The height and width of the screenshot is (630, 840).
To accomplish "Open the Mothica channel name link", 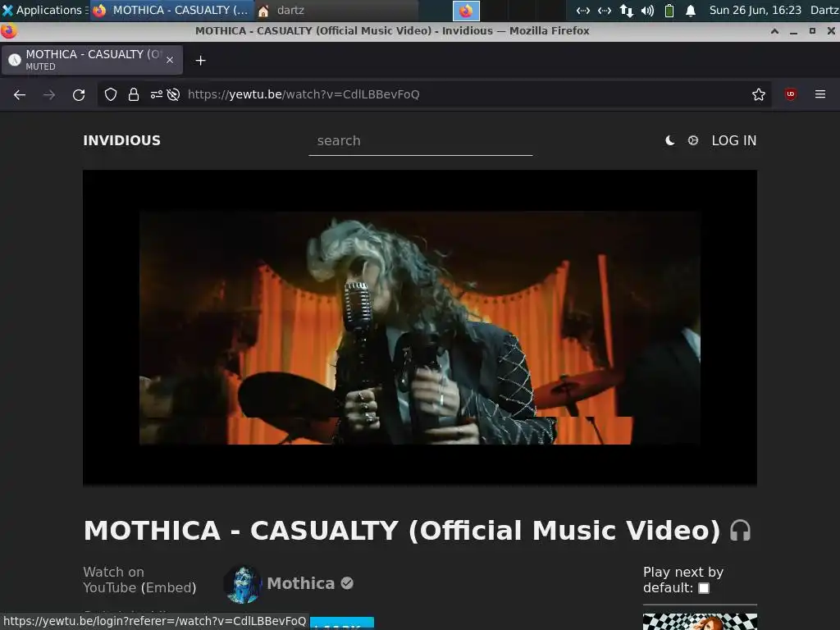I will click(x=301, y=583).
